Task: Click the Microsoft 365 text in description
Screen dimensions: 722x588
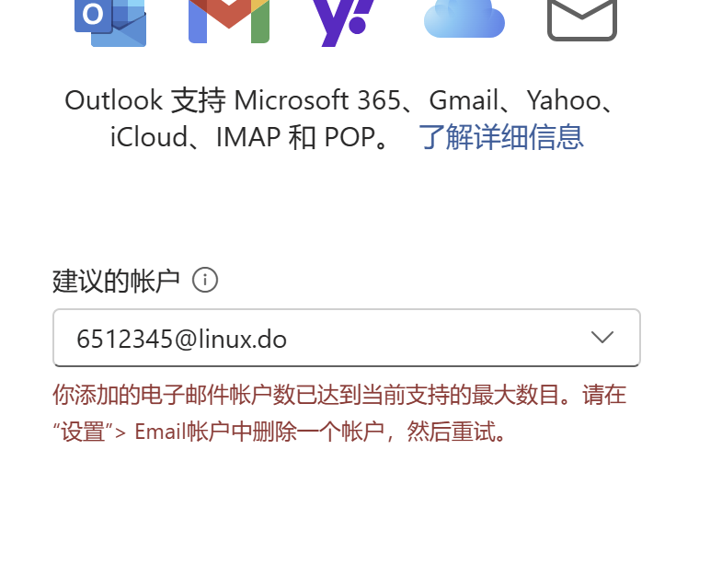Action: tap(317, 100)
